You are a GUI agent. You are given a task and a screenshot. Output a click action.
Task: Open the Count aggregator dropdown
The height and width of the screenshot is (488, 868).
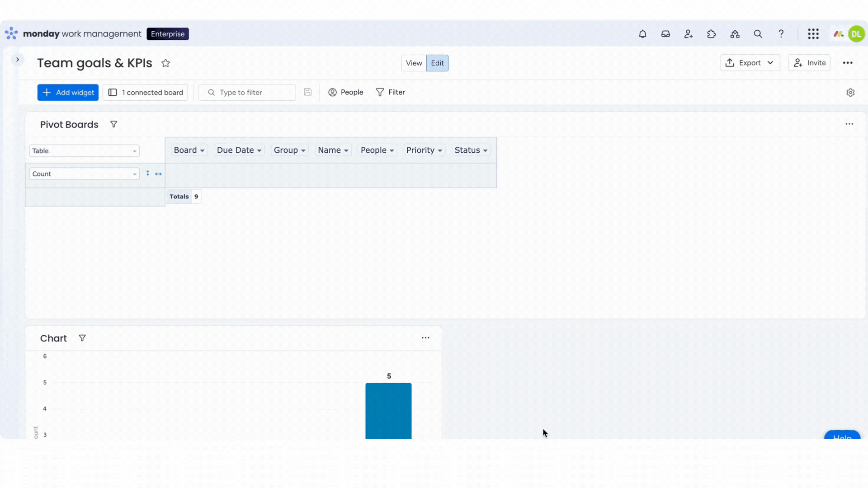pyautogui.click(x=85, y=174)
